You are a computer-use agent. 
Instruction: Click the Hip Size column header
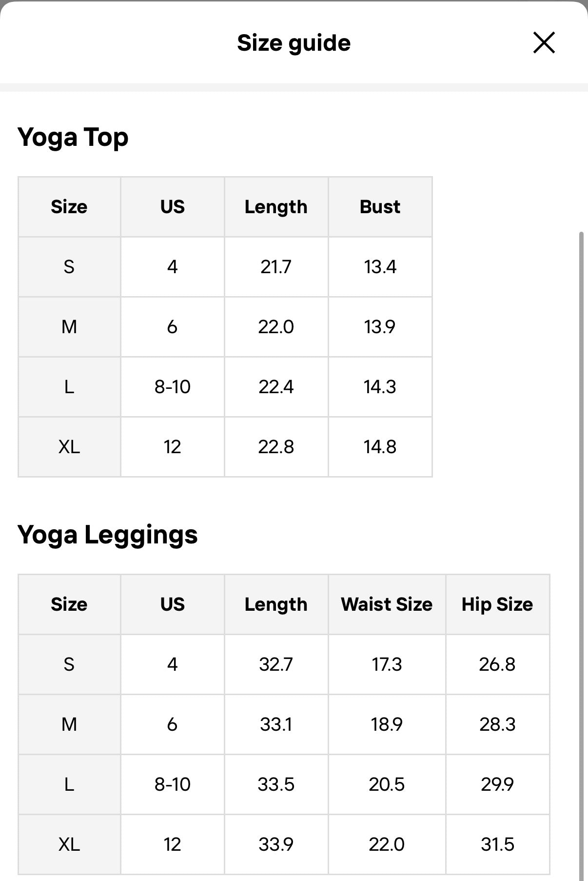[x=497, y=604]
